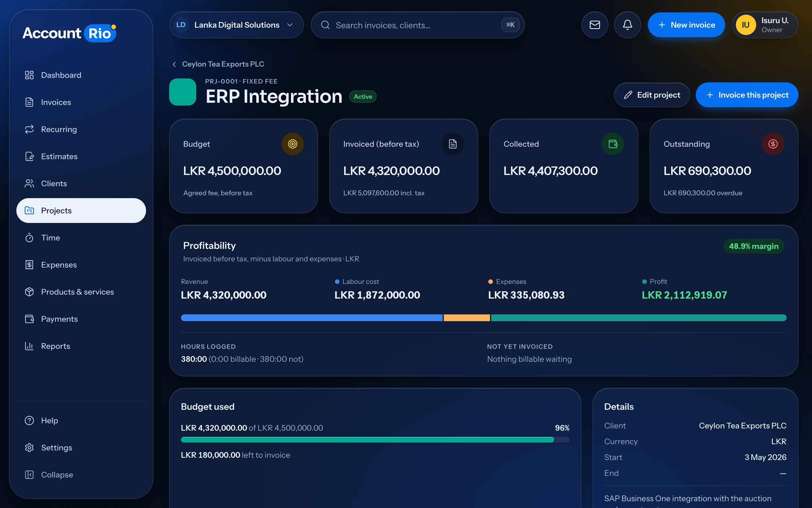Collapse the sidebar
The width and height of the screenshot is (812, 508).
(x=81, y=474)
